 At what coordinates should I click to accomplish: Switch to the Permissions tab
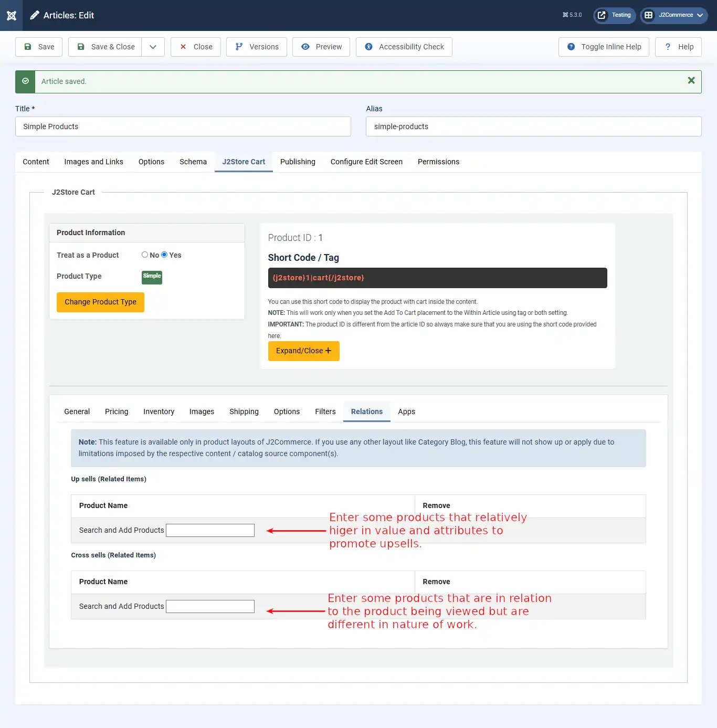[x=438, y=162]
